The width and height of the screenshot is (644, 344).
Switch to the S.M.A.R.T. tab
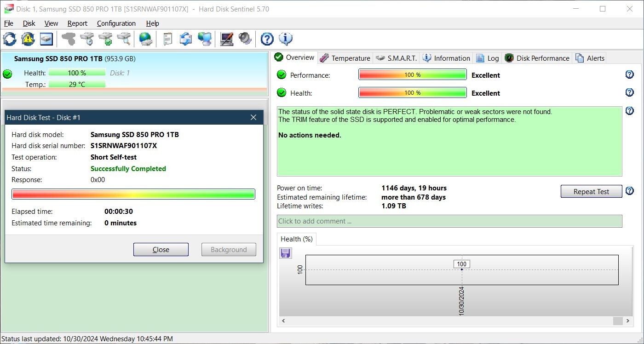coord(397,58)
